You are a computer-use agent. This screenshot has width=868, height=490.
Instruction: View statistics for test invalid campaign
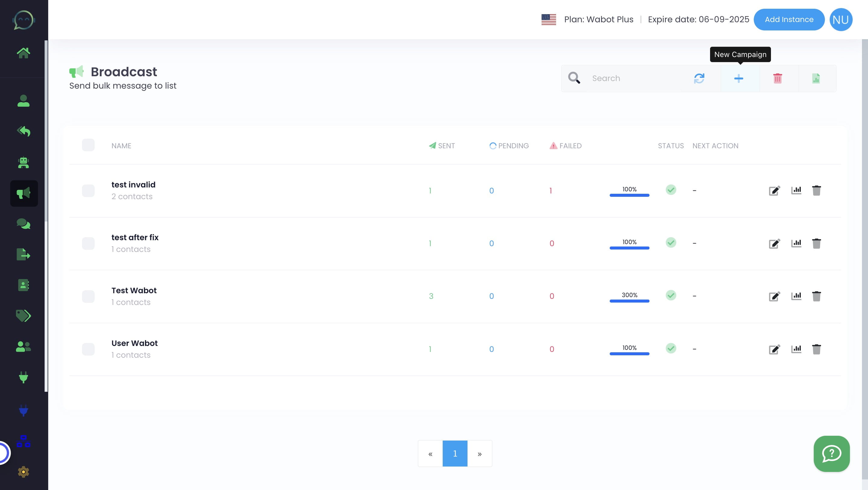point(796,190)
